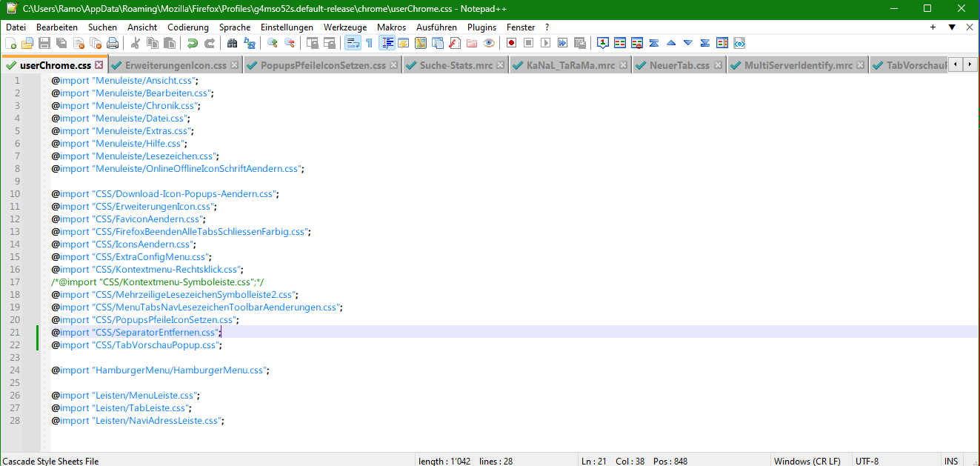
Task: Click the Print icon in toolbar
Action: (x=111, y=43)
